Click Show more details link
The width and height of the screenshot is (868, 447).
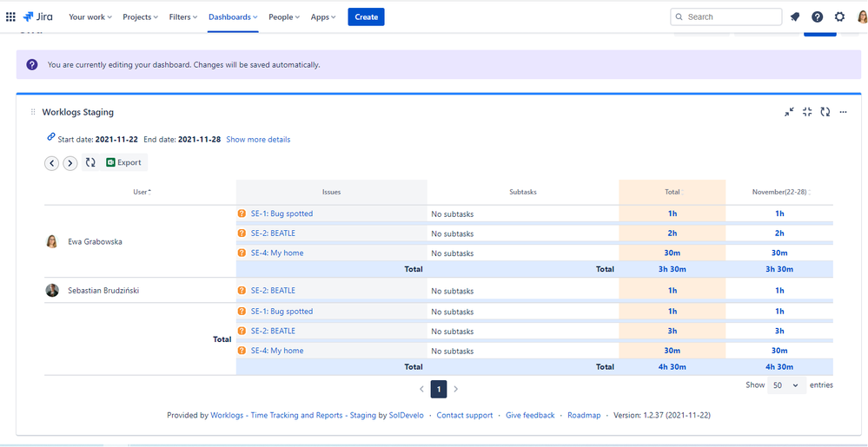258,140
